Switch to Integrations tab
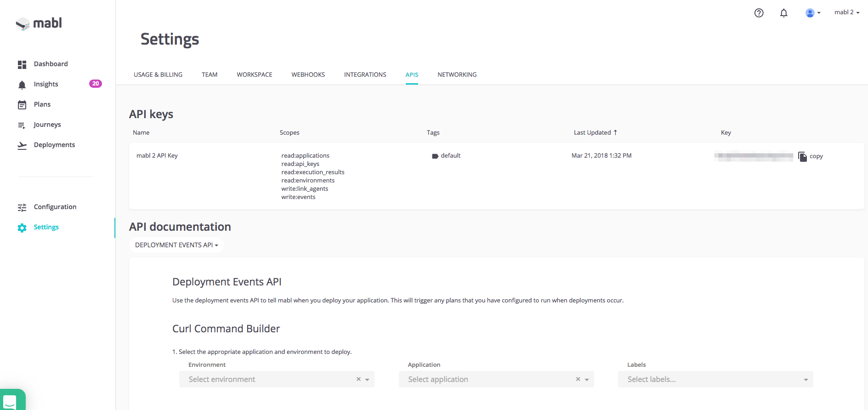The width and height of the screenshot is (868, 410). coord(365,74)
